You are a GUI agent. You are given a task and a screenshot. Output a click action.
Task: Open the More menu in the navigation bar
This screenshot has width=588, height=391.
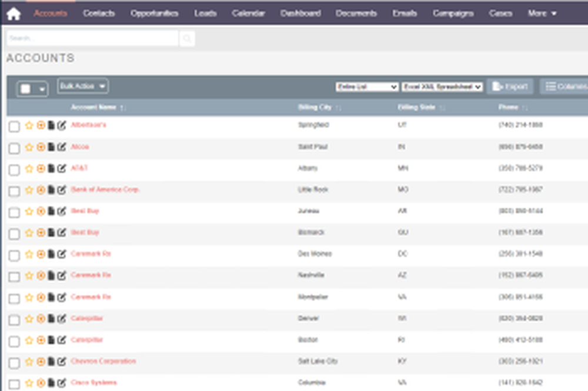(x=540, y=12)
